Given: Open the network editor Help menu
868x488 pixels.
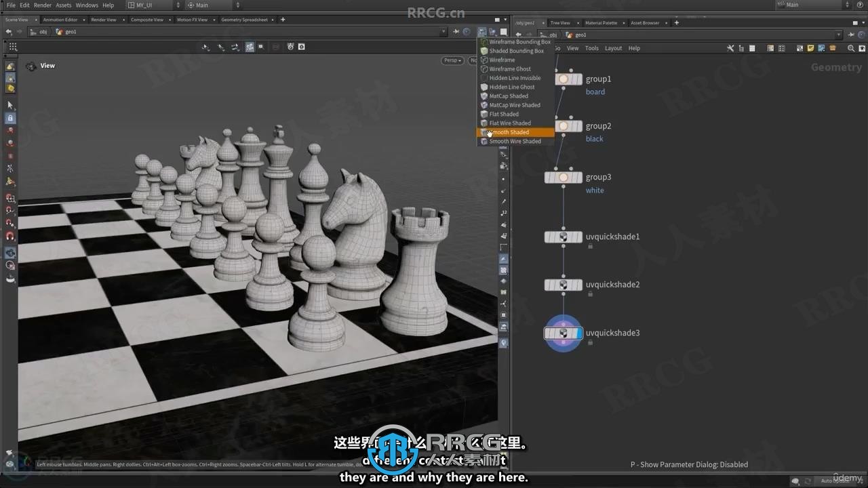Looking at the screenshot, I should click(634, 48).
